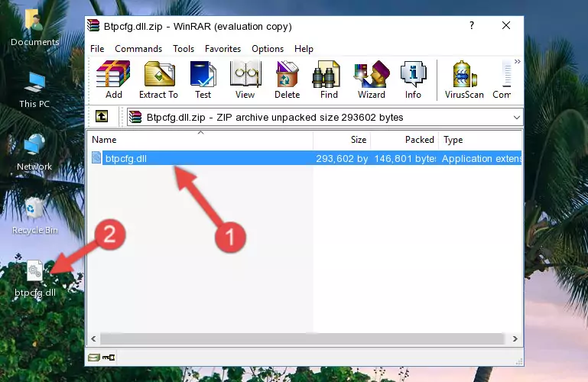Click the WinRAR title bar help button
Screen dimensions: 588x382
pos(472,25)
